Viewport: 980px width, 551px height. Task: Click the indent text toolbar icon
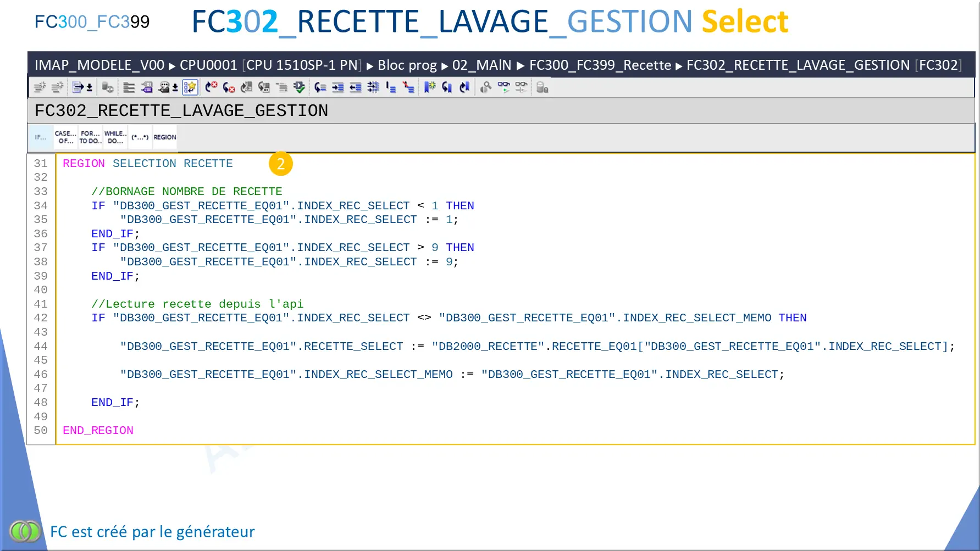point(338,87)
